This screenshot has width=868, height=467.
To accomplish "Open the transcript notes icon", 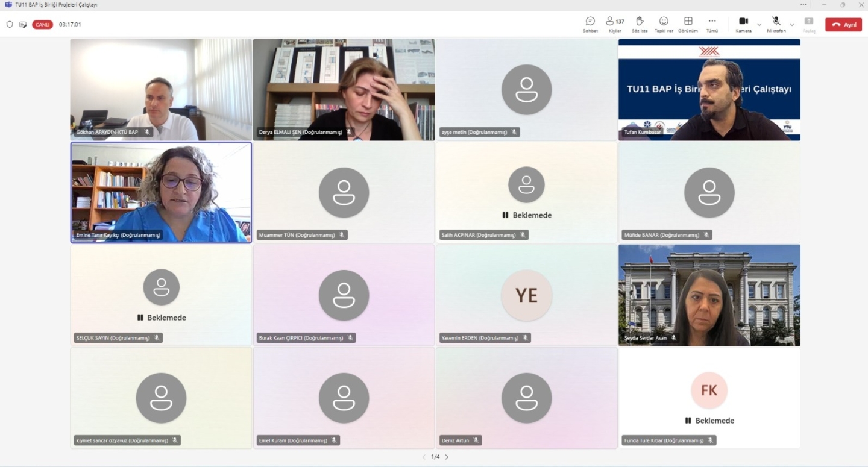I will [23, 25].
